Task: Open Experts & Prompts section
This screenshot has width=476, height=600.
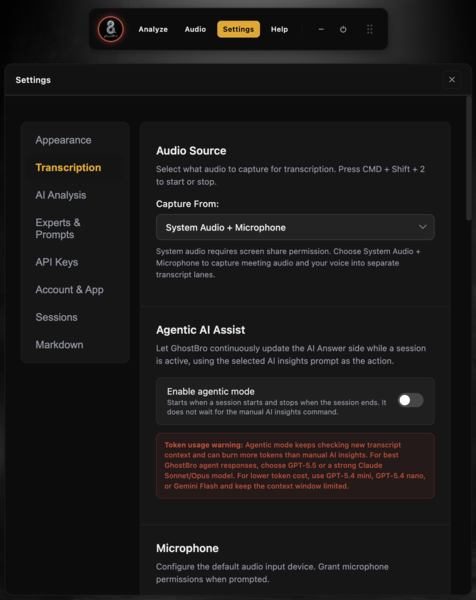Action: coord(58,228)
